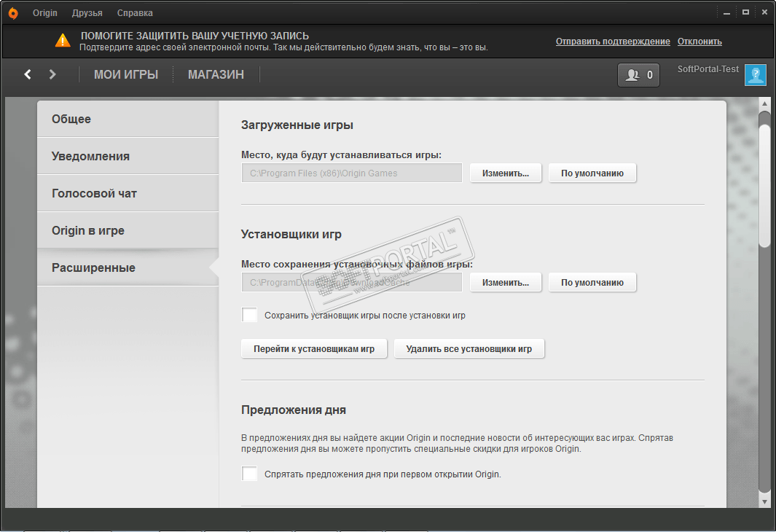Click the Загруженные игры heading
776x532 pixels.
coord(297,125)
